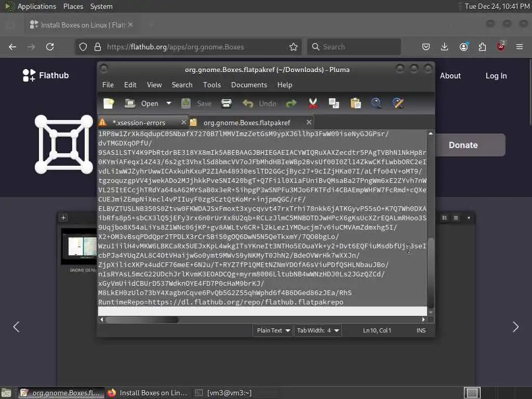Click the Flathub logo link
The width and height of the screenshot is (532, 399).
[x=46, y=75]
